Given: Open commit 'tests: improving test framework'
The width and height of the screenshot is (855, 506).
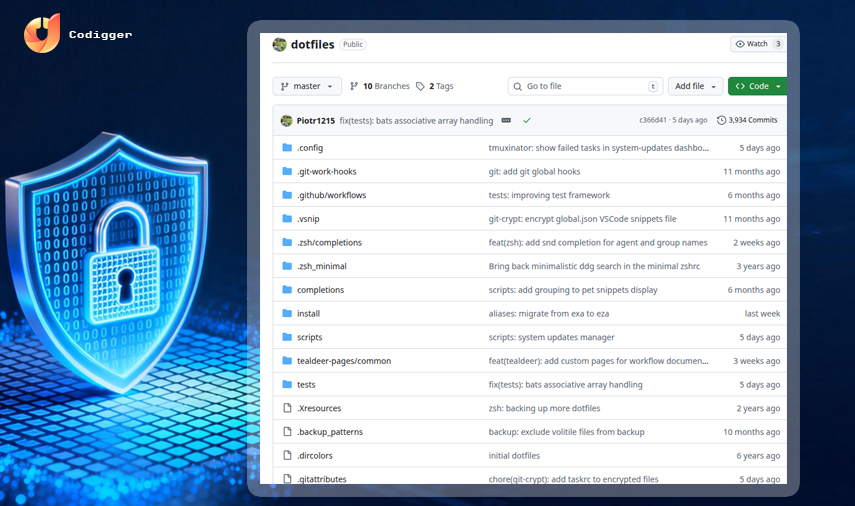Looking at the screenshot, I should [549, 195].
